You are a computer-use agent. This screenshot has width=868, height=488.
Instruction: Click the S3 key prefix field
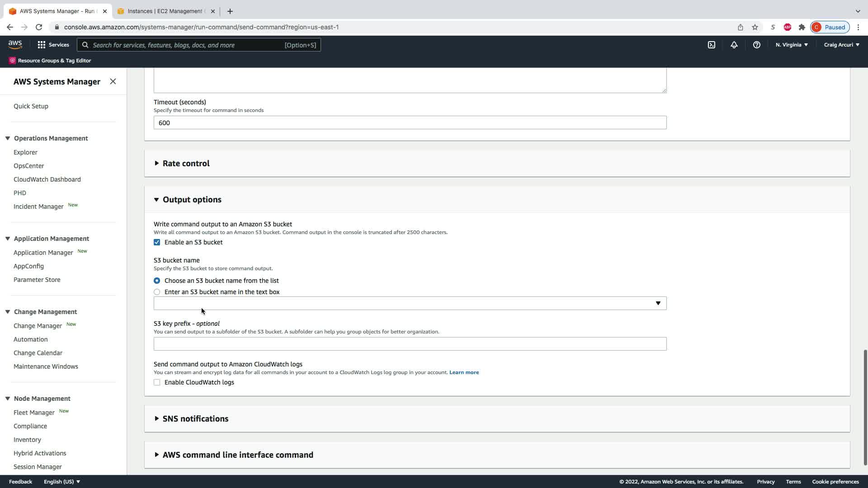410,344
